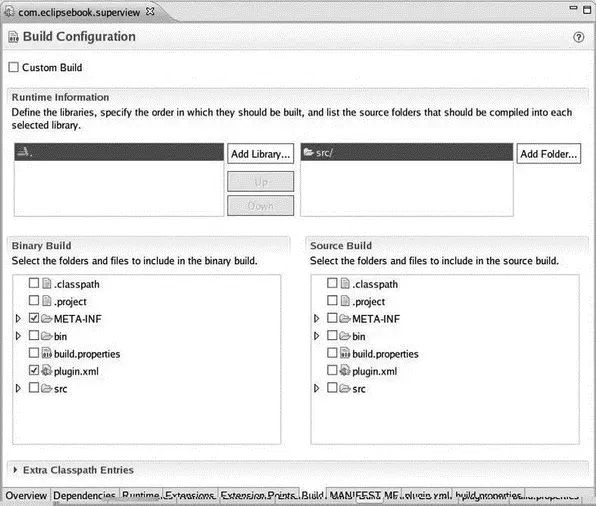
Task: Minimize the editor pane
Action: (573, 8)
